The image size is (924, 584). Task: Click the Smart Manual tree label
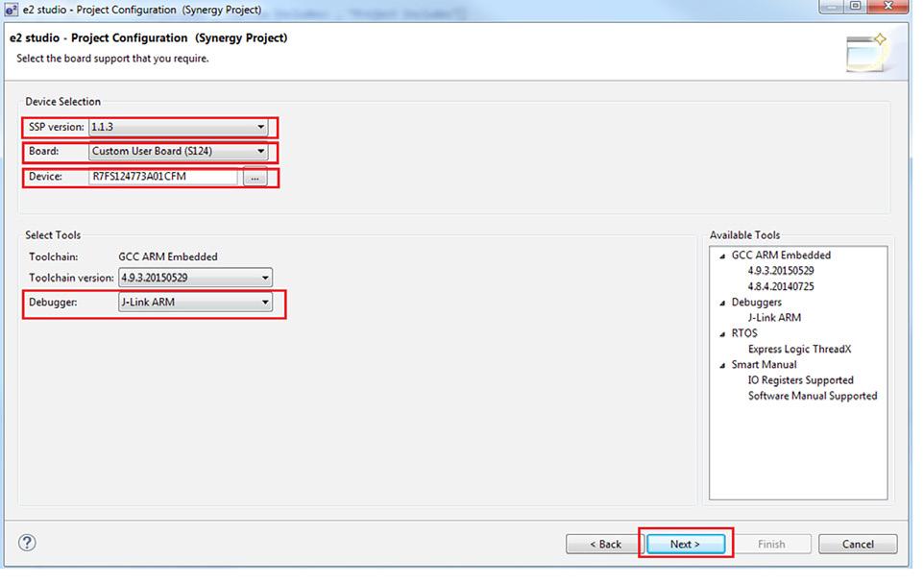(x=764, y=364)
